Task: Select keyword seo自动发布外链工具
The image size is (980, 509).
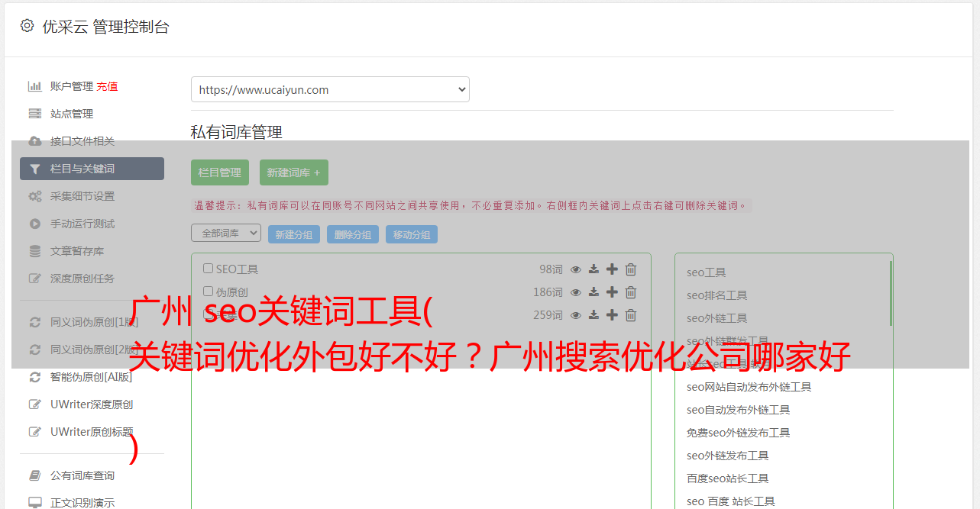Action: [x=739, y=410]
